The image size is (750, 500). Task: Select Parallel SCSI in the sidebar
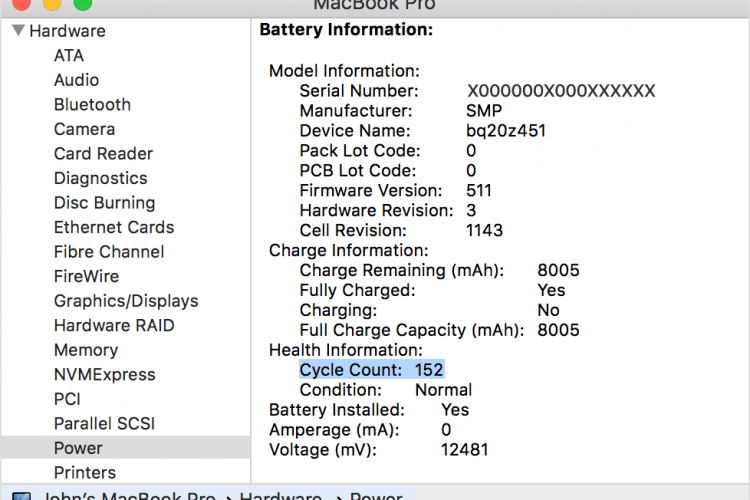click(x=104, y=423)
